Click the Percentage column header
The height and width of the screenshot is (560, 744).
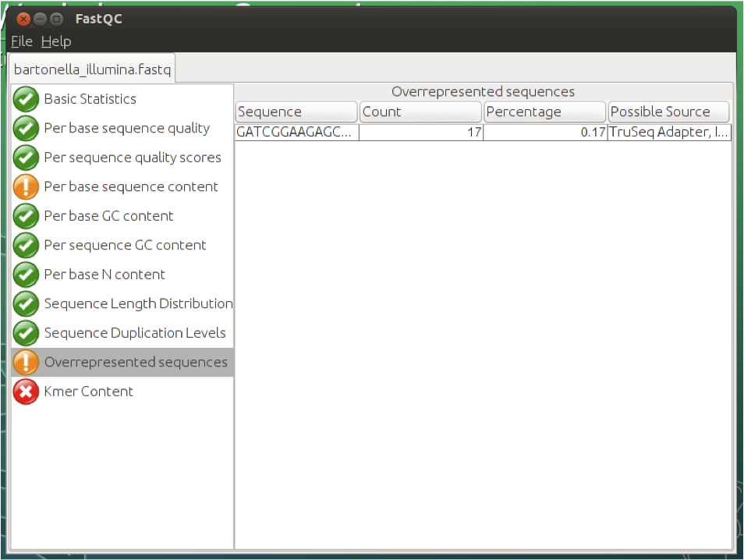click(544, 112)
